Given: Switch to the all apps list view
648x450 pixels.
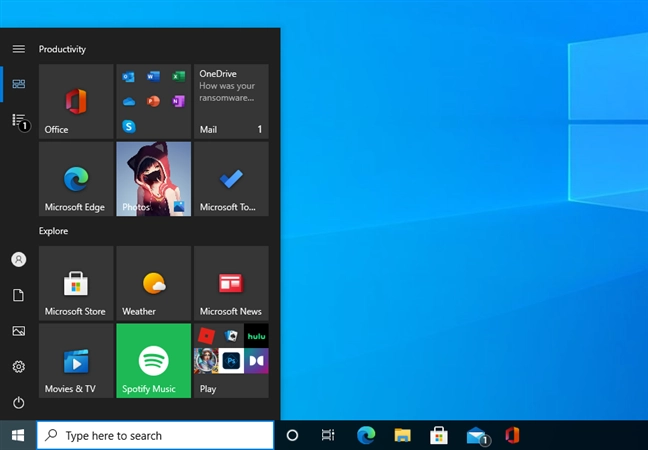Looking at the screenshot, I should (x=19, y=120).
